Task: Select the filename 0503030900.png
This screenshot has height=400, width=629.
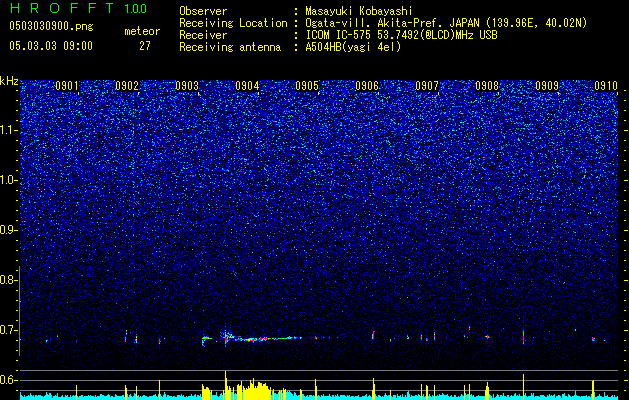Action: point(51,26)
